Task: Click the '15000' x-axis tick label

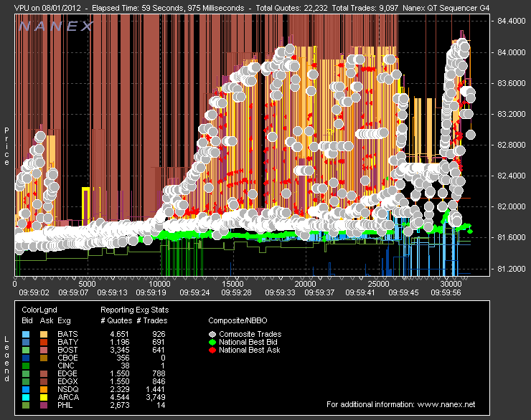Action: tap(232, 284)
